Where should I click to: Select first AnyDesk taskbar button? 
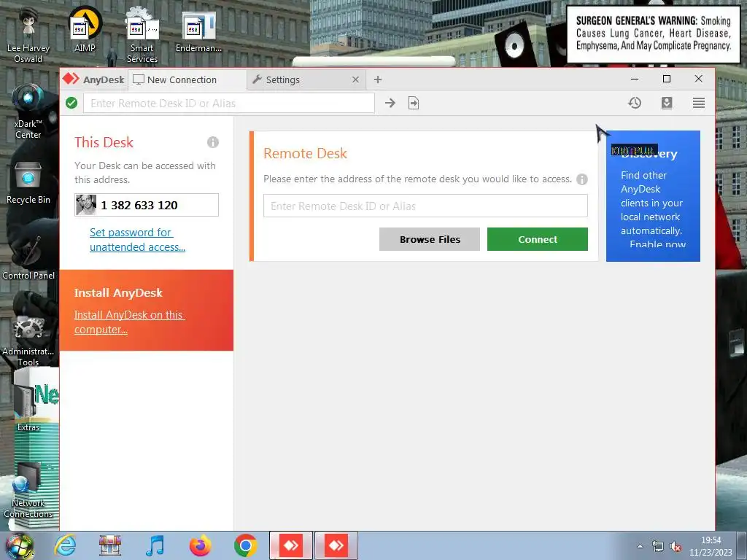(291, 545)
